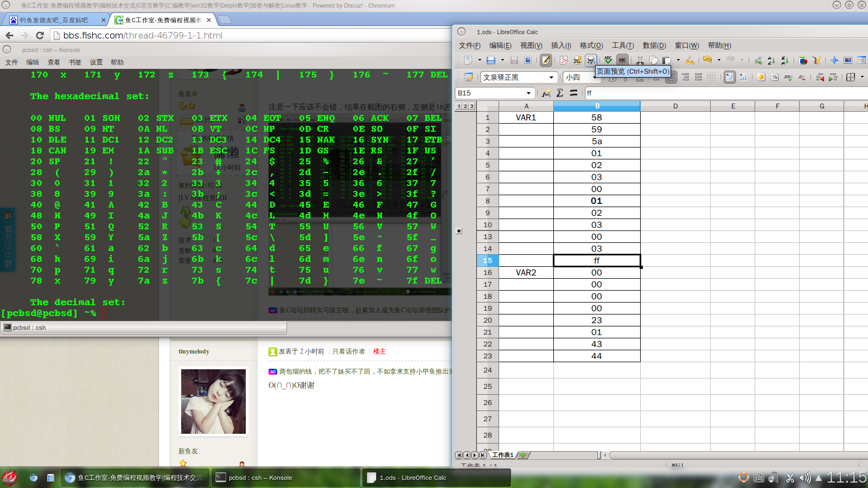This screenshot has width=868, height=488.
Task: Switch to the 钓鱼发烧友吧 browser tab
Action: 56,20
